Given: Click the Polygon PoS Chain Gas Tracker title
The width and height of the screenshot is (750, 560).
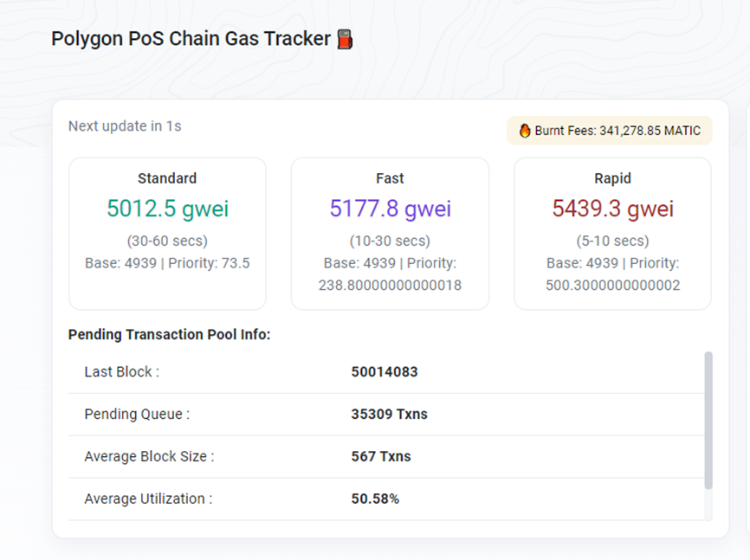Looking at the screenshot, I should [191, 39].
